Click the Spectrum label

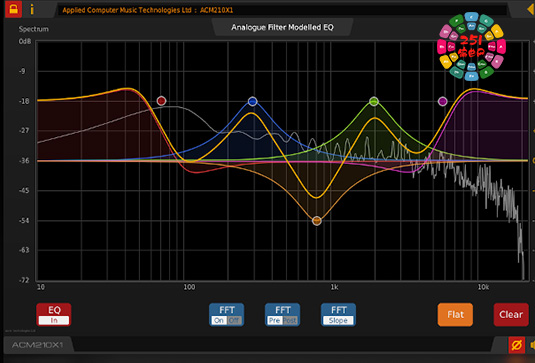click(x=33, y=29)
